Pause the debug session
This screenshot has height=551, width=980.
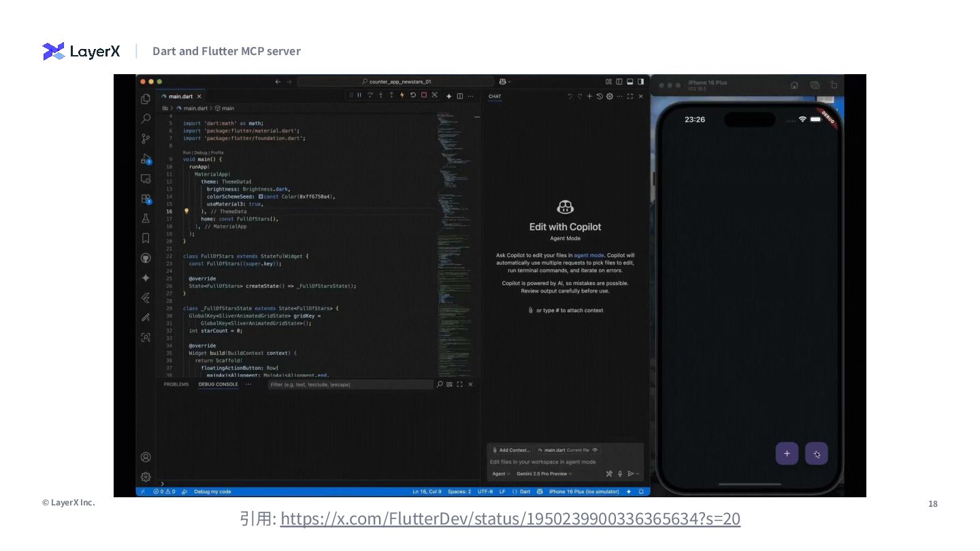tap(359, 95)
